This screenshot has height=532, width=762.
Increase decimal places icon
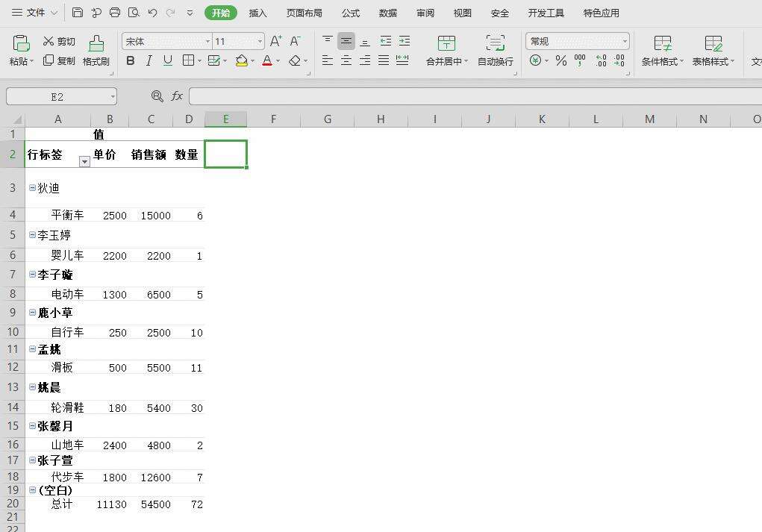(x=601, y=60)
